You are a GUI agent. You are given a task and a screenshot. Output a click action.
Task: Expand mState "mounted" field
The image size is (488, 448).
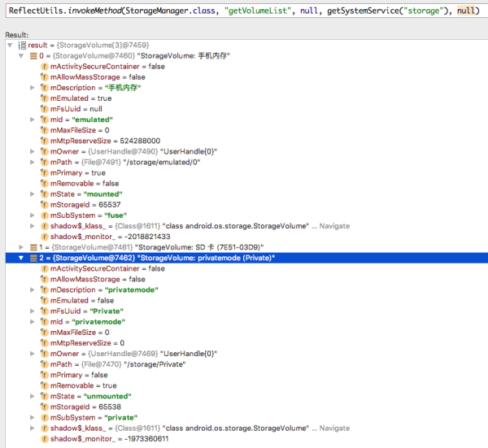coord(32,194)
